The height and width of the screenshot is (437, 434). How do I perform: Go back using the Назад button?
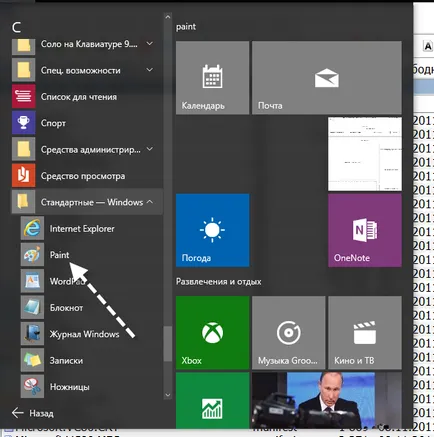click(33, 413)
